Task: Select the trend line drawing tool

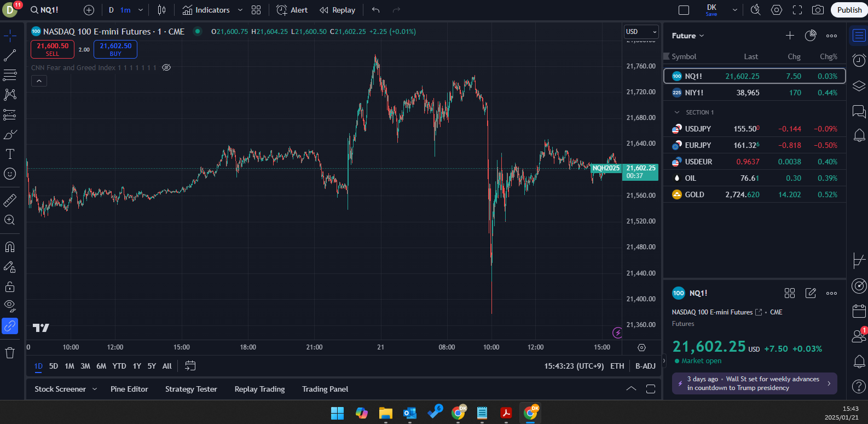Action: pos(10,55)
